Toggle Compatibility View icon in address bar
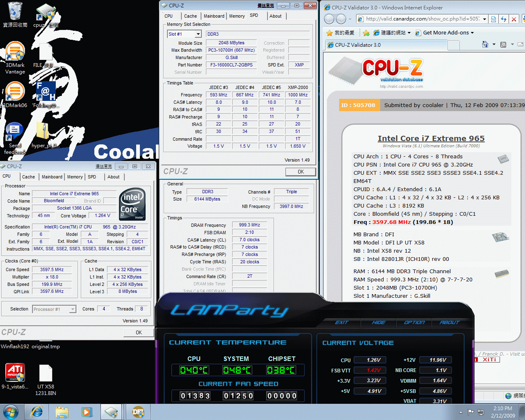This screenshot has width=525, height=420. click(x=494, y=19)
